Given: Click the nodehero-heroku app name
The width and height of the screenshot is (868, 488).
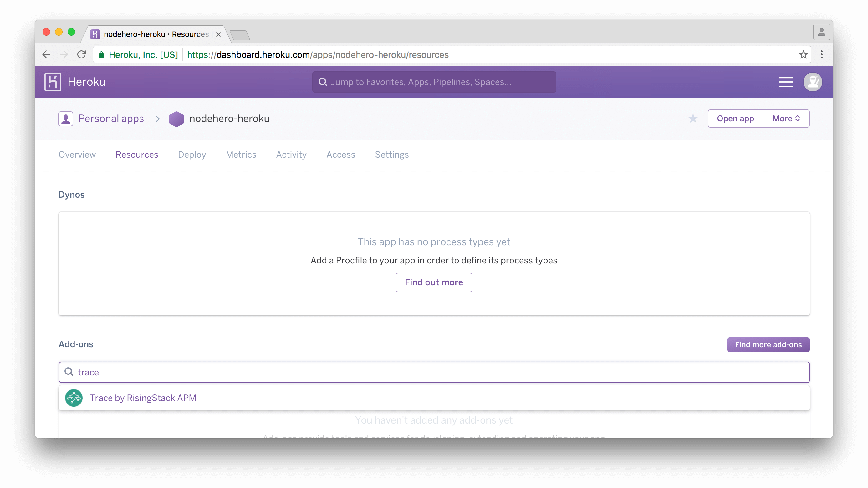Looking at the screenshot, I should click(229, 119).
